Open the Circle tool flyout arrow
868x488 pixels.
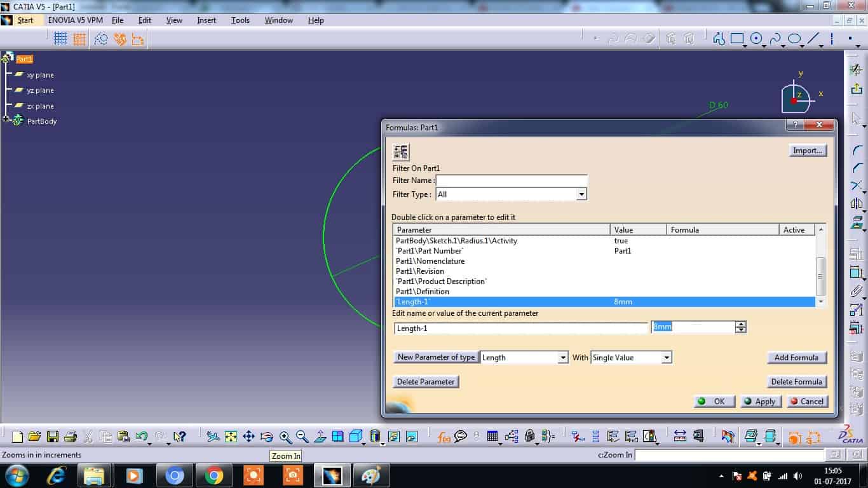764,45
